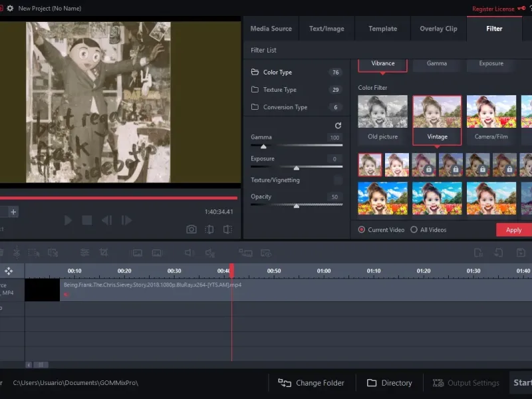Open the Overlay Clip tab
532x399 pixels.
point(438,29)
